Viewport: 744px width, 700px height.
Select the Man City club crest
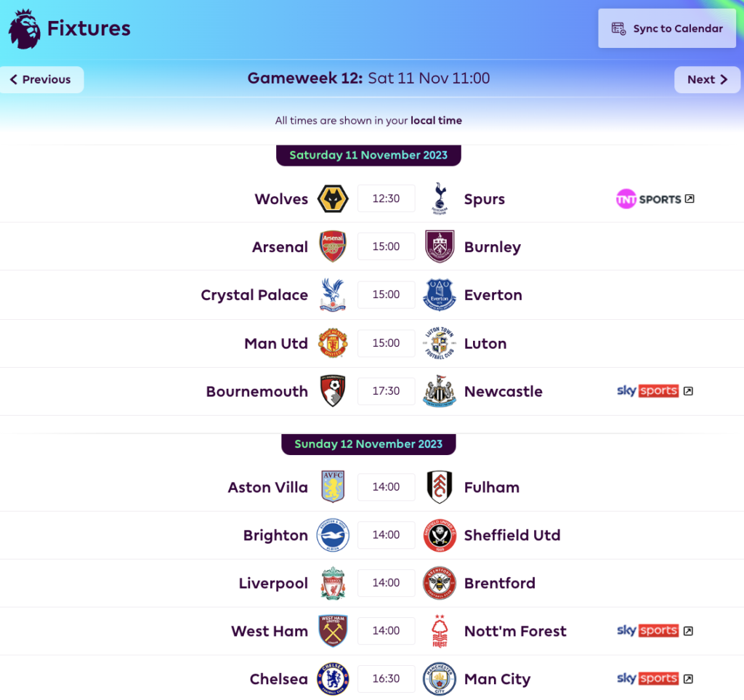tap(440, 679)
